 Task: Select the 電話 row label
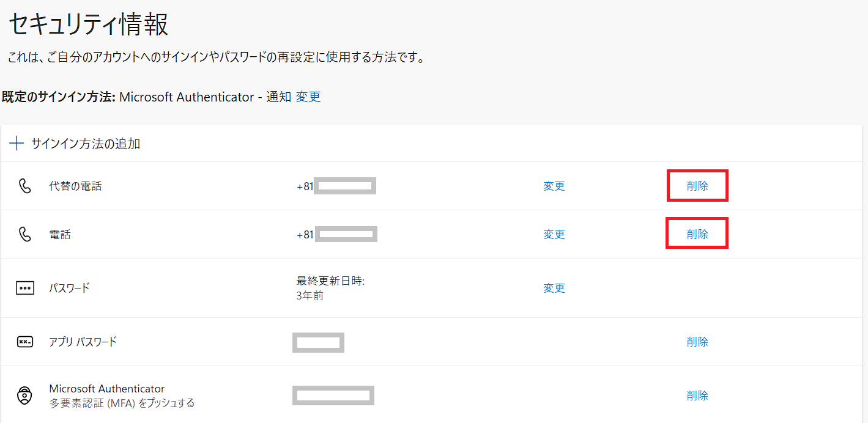click(x=60, y=234)
